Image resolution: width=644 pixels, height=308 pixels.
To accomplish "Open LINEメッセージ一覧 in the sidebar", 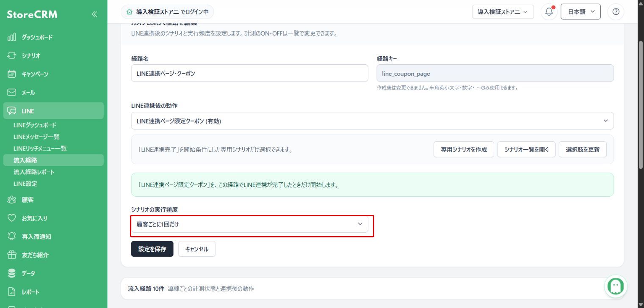I will tap(36, 137).
